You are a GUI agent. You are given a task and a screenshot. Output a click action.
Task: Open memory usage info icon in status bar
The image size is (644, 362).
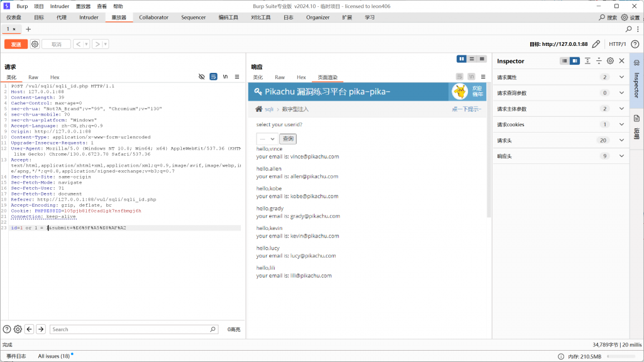click(561, 356)
